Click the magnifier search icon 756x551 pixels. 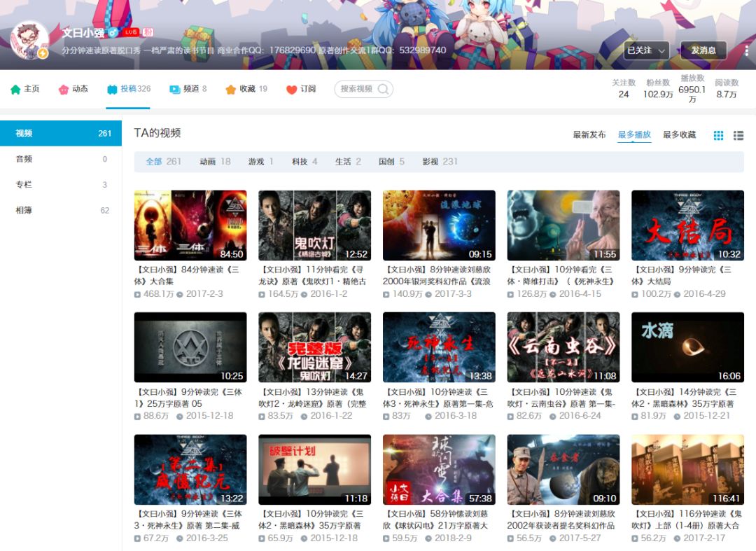pos(384,89)
